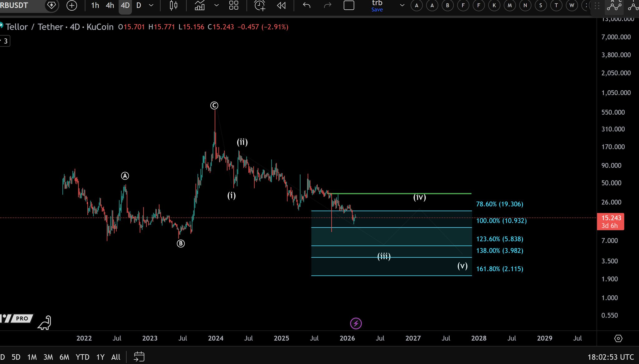Select the 1Y date range
This screenshot has width=639, height=364.
(100, 357)
